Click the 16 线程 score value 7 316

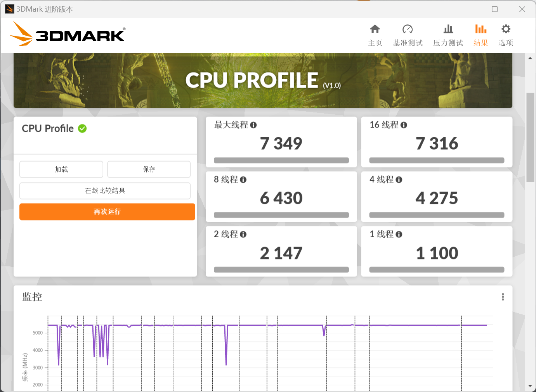pyautogui.click(x=437, y=143)
